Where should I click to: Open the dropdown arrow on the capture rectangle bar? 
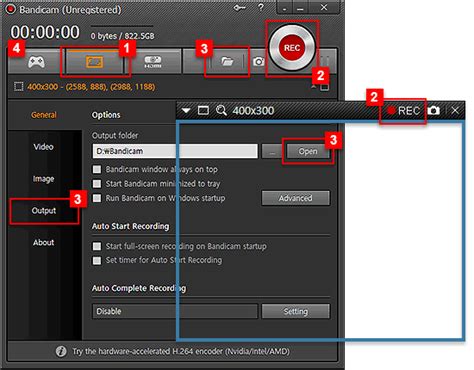[x=186, y=110]
